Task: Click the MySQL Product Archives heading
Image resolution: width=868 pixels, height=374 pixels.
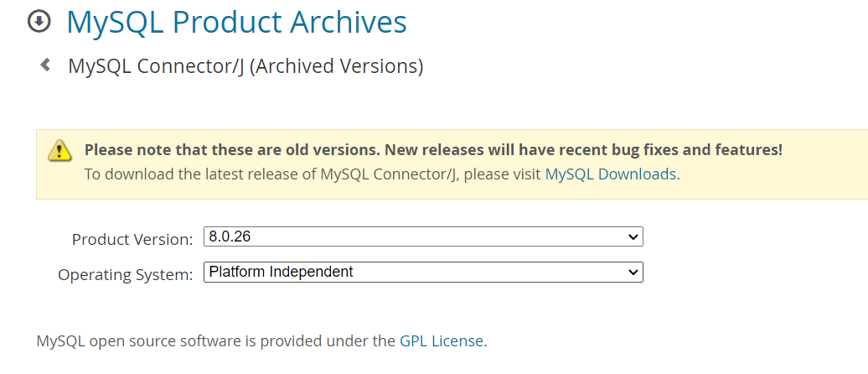Action: click(237, 22)
